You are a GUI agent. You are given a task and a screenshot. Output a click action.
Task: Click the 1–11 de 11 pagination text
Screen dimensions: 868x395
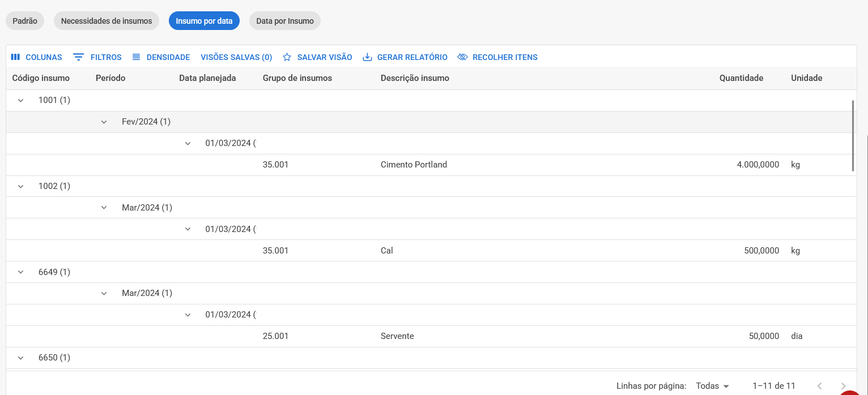774,386
